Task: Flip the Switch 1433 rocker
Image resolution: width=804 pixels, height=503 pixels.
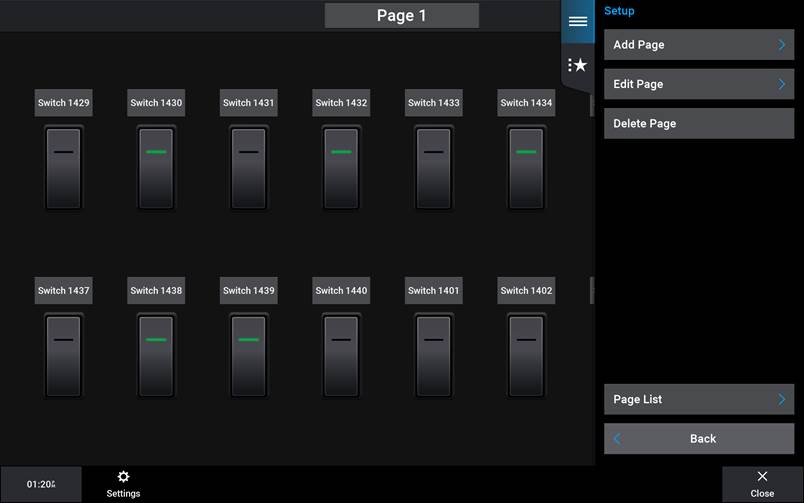Action: 433,168
